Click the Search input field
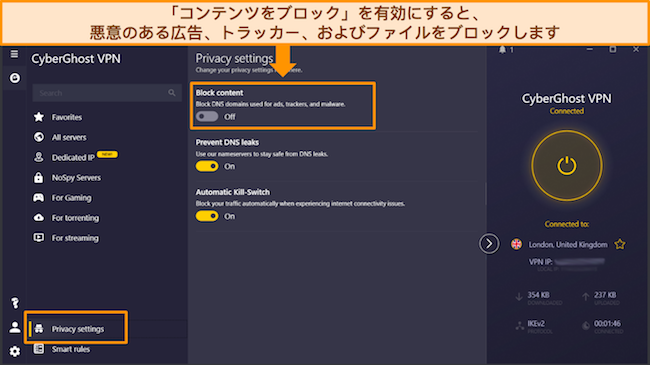This screenshot has height=365, width=650. [107, 92]
